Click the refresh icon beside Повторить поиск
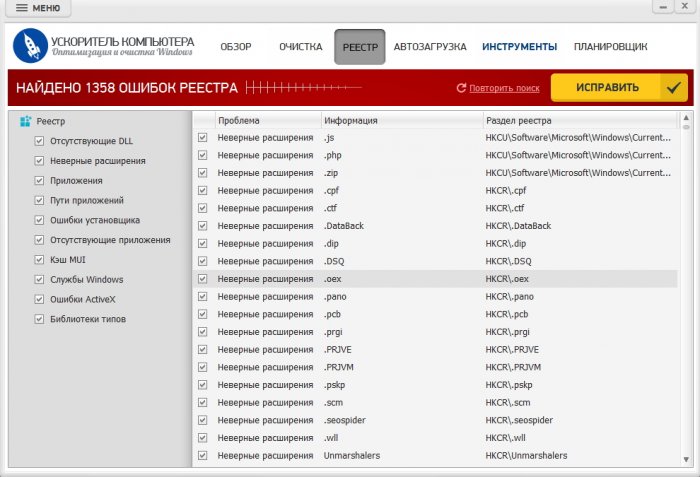The image size is (700, 477). coord(460,88)
